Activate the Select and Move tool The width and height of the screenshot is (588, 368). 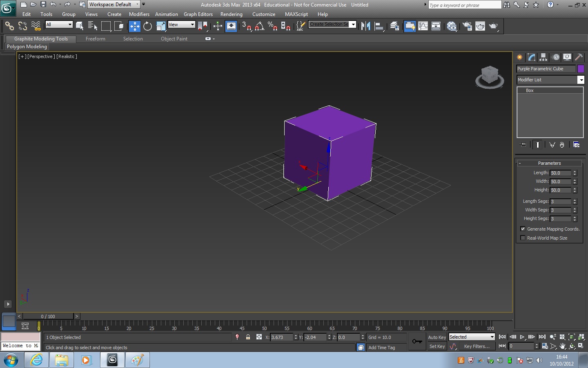click(134, 27)
